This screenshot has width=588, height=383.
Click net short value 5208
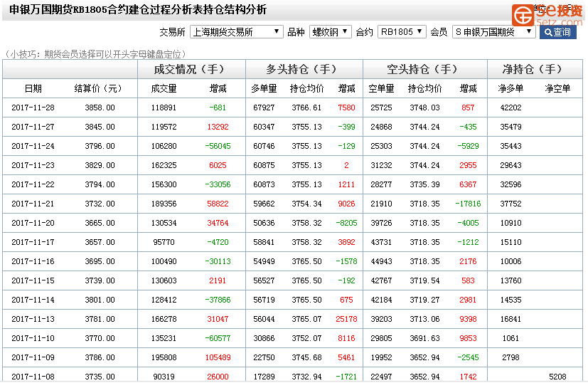point(557,377)
